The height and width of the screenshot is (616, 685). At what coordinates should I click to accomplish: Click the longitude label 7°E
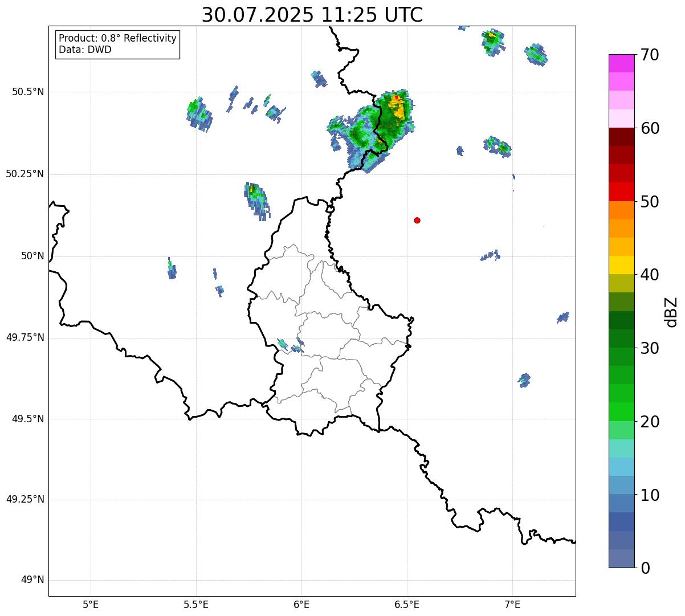click(x=512, y=604)
